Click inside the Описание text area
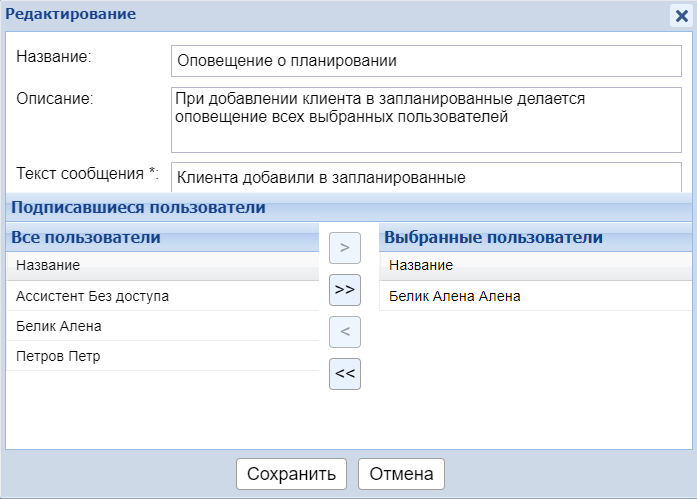697x499 pixels. click(x=426, y=118)
